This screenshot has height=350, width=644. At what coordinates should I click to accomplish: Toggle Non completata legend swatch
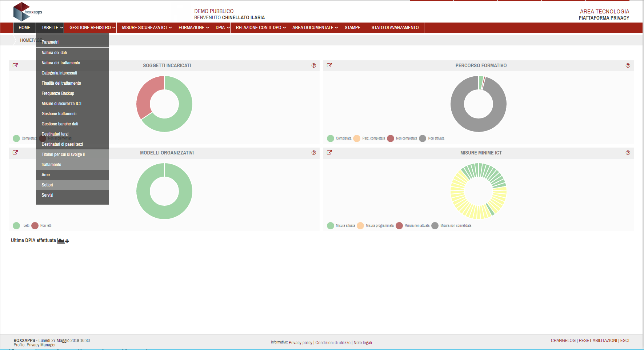(391, 138)
